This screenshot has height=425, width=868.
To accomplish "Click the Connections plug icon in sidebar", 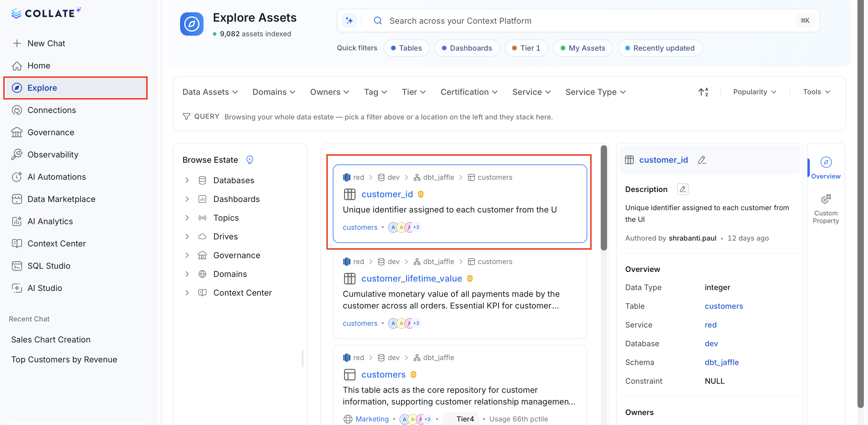I will (17, 110).
